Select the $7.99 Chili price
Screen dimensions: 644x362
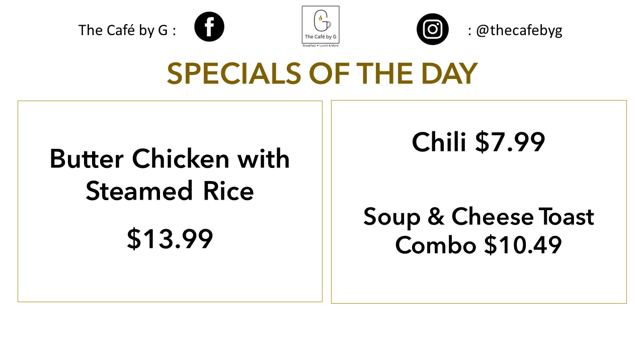click(x=510, y=142)
